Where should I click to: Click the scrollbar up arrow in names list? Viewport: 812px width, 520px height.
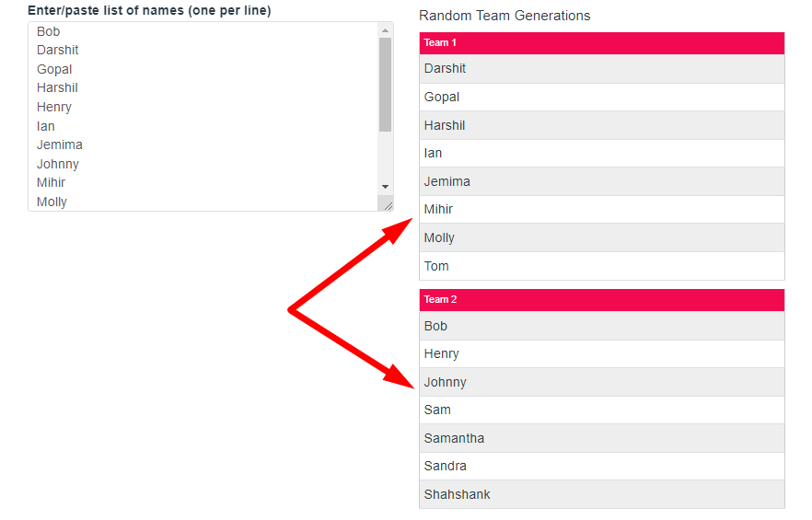[385, 30]
